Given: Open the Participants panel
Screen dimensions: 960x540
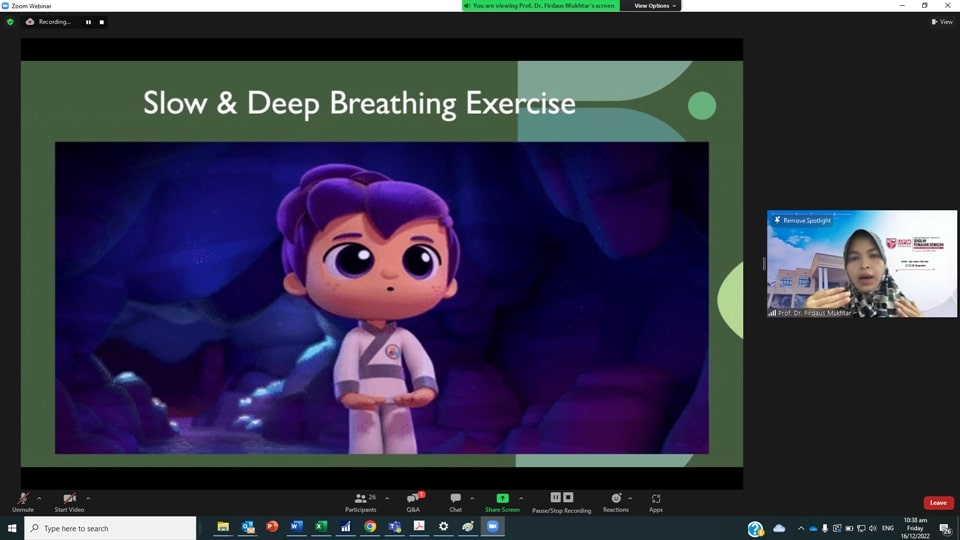Looking at the screenshot, I should coord(361,501).
